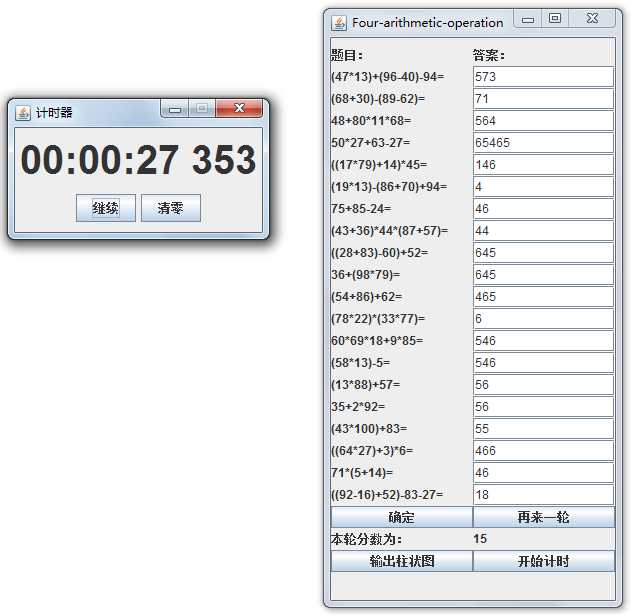Click the 本轮分数为: label

[x=367, y=539]
